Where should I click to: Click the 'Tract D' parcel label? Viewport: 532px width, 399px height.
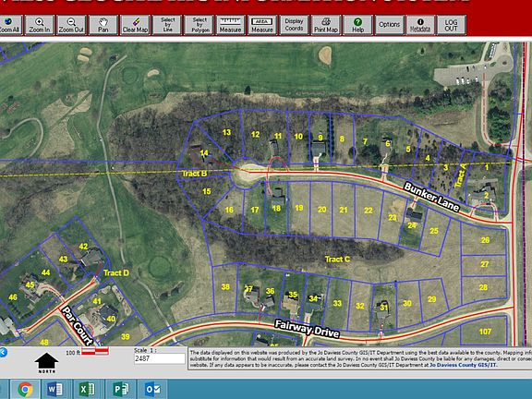[116, 273]
